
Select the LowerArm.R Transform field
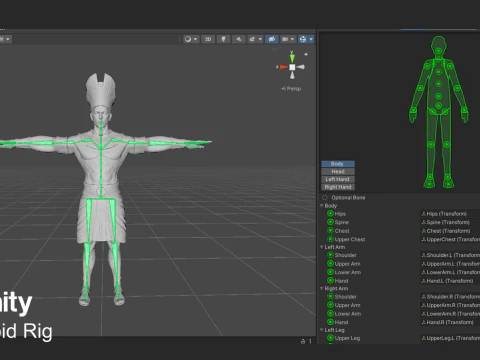tap(450, 314)
